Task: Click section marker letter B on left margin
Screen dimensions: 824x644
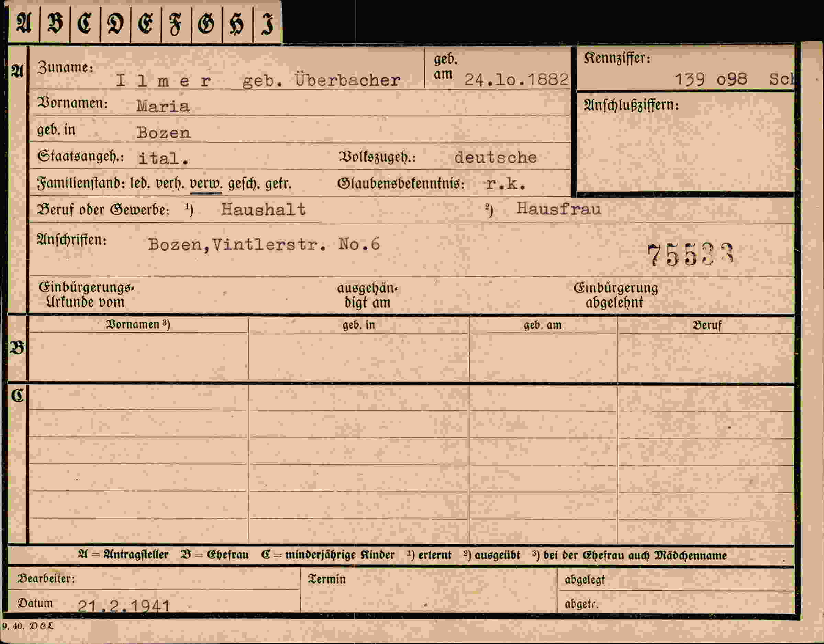Action: [x=18, y=347]
